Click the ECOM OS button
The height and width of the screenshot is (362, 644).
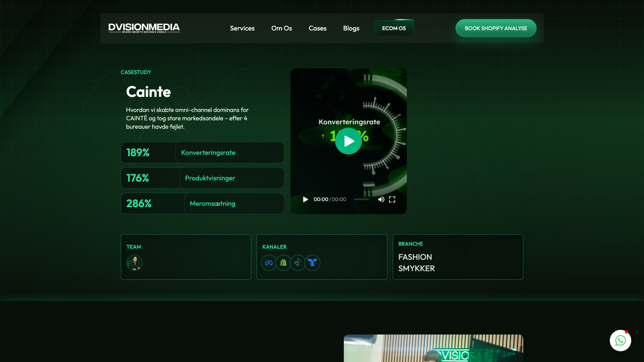pos(394,28)
